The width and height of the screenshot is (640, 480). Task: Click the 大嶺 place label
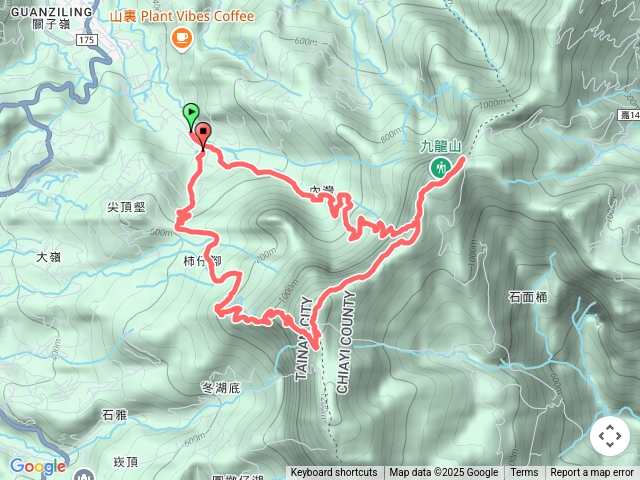click(x=49, y=257)
